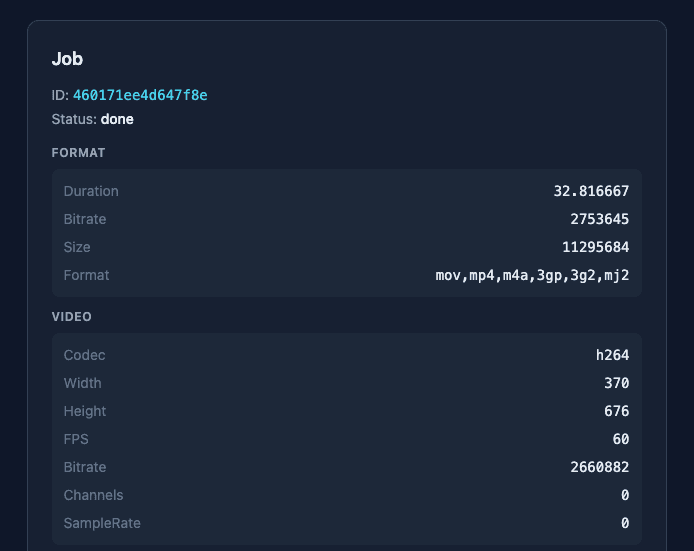Click the FORMAT section header

pyautogui.click(x=78, y=153)
